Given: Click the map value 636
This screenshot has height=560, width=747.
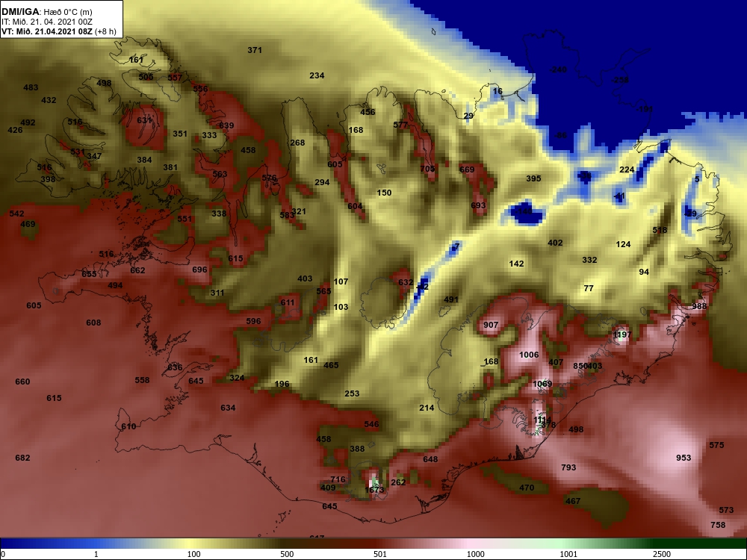Looking at the screenshot, I should pos(175,367).
